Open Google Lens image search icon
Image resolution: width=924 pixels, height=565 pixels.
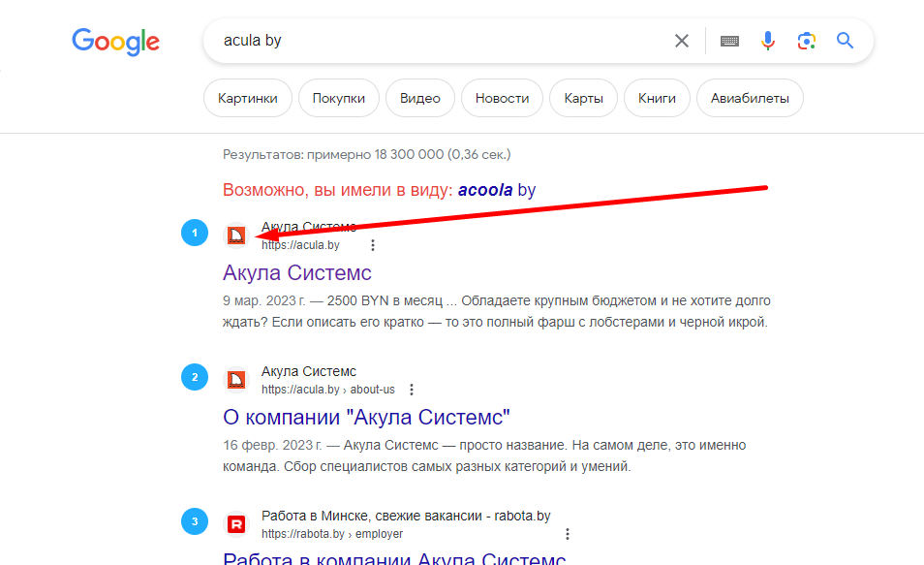point(806,41)
